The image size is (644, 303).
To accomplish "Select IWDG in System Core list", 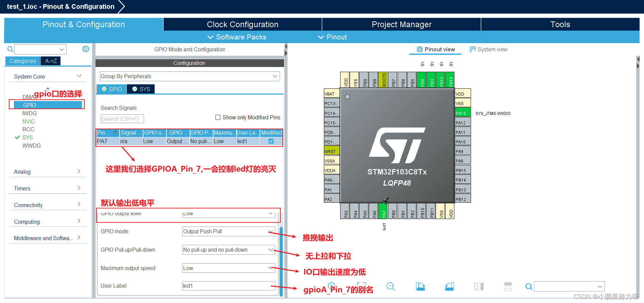I will click(x=29, y=113).
